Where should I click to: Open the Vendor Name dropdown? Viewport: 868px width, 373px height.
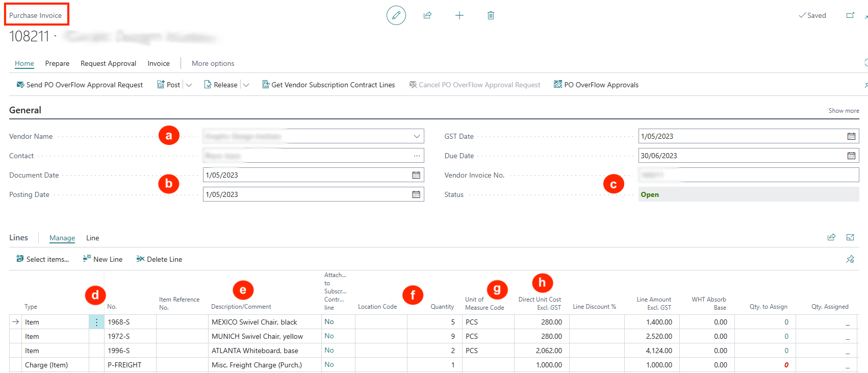417,136
